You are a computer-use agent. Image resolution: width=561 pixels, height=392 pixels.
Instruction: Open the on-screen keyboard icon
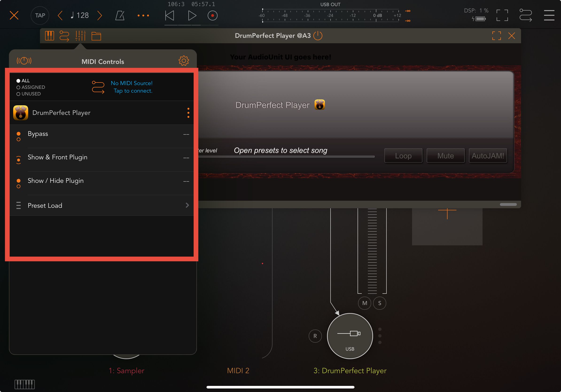click(x=24, y=384)
